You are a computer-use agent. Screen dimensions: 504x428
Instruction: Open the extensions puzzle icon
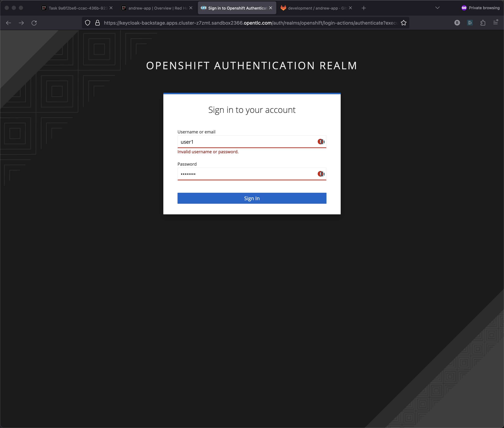(x=483, y=23)
